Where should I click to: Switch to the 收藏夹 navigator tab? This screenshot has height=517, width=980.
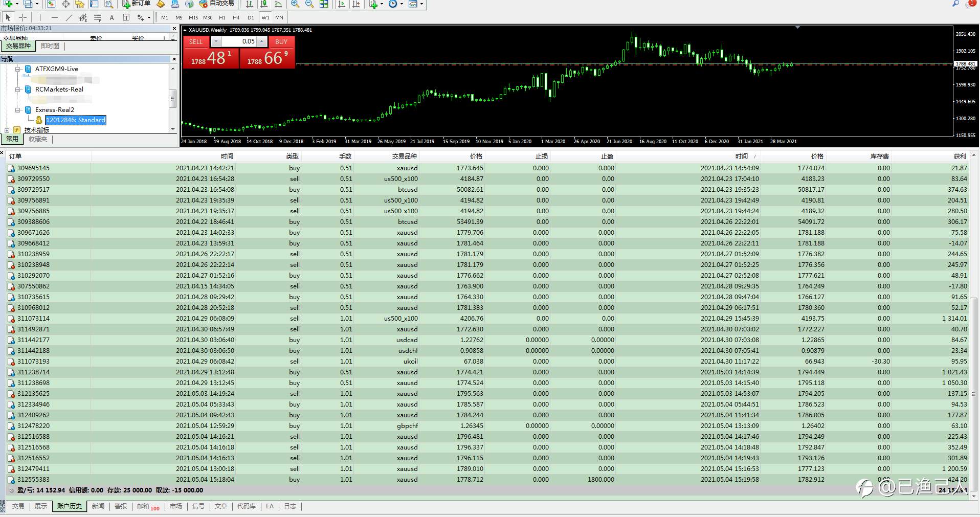coord(38,139)
